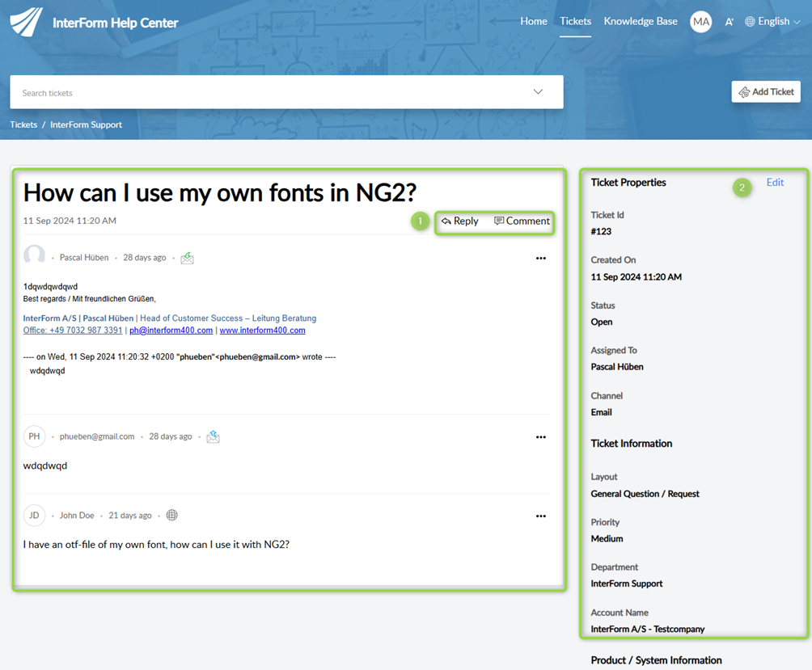The image size is (812, 670).
Task: Add a Comment to the ticket
Action: [522, 221]
